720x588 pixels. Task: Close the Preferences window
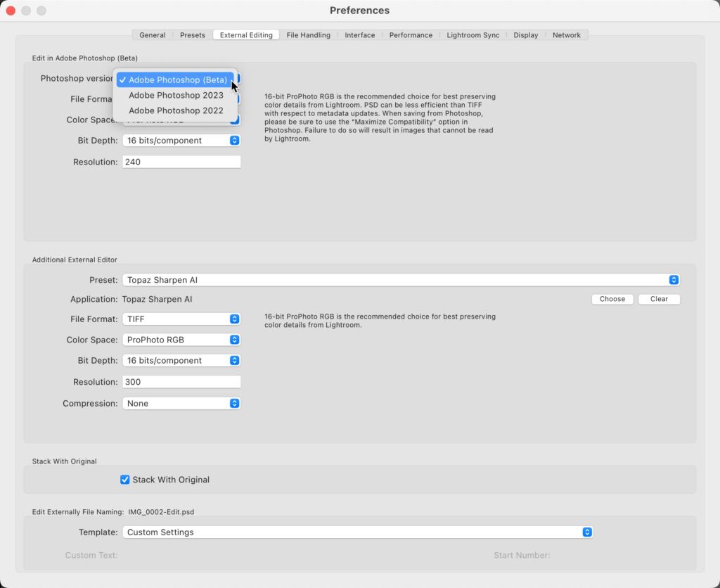(11, 10)
